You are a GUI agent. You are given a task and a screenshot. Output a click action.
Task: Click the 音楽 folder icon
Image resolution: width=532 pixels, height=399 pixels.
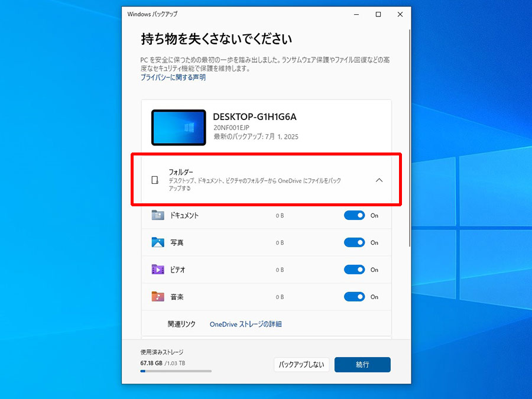click(x=158, y=297)
